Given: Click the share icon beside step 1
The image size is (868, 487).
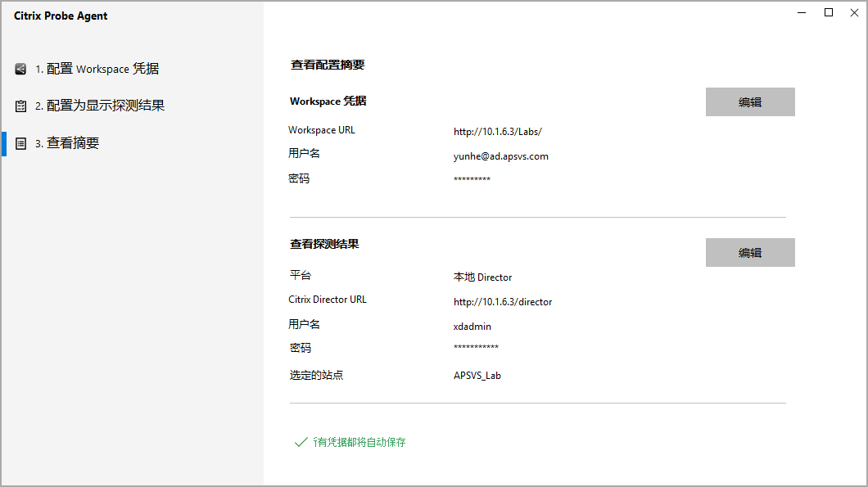Looking at the screenshot, I should click(20, 70).
